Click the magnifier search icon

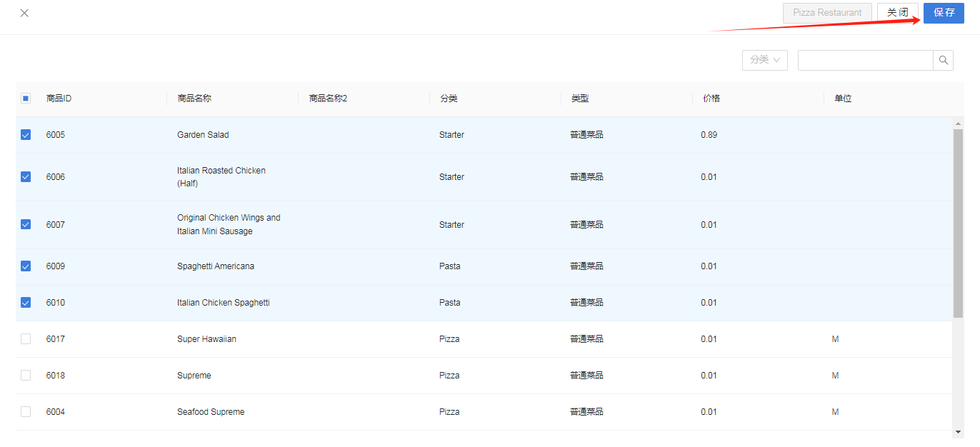coord(943,60)
